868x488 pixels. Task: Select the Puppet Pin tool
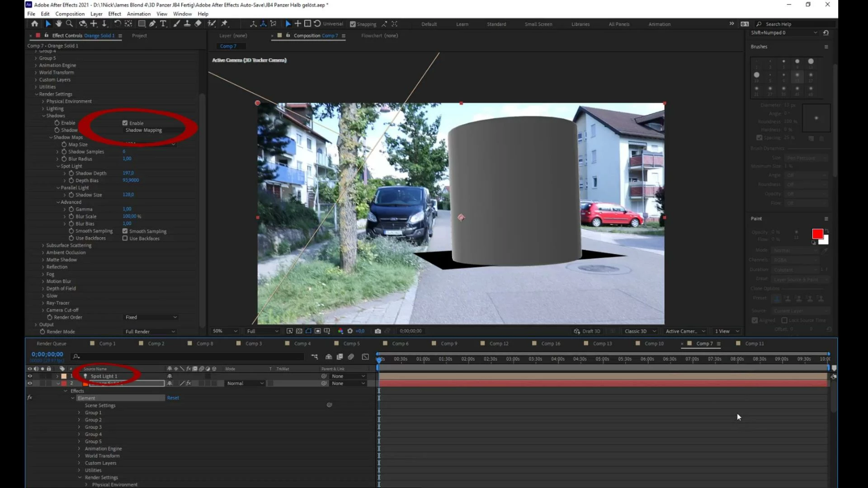click(x=224, y=23)
